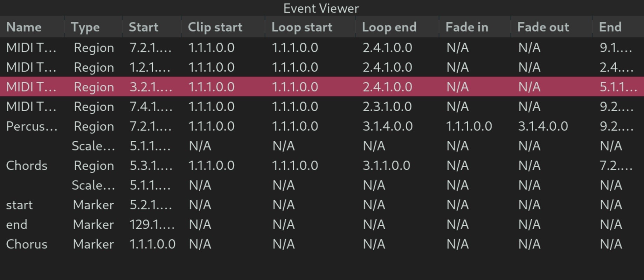Select the Chords region row
This screenshot has width=644, height=280.
322,165
